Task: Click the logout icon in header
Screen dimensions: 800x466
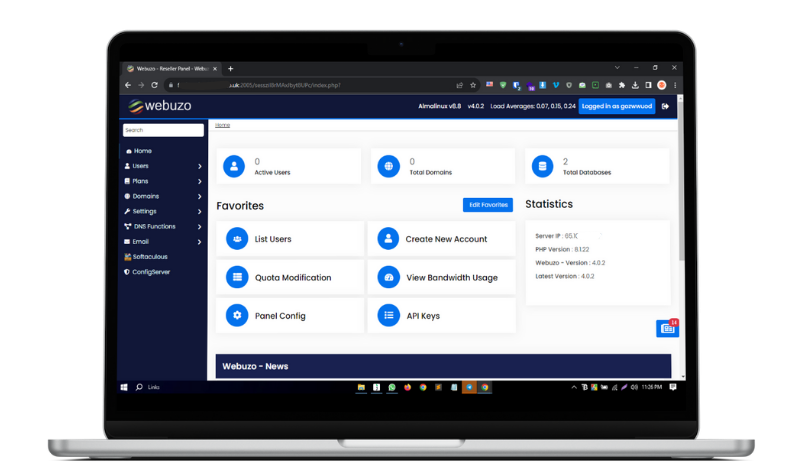Action: point(665,106)
